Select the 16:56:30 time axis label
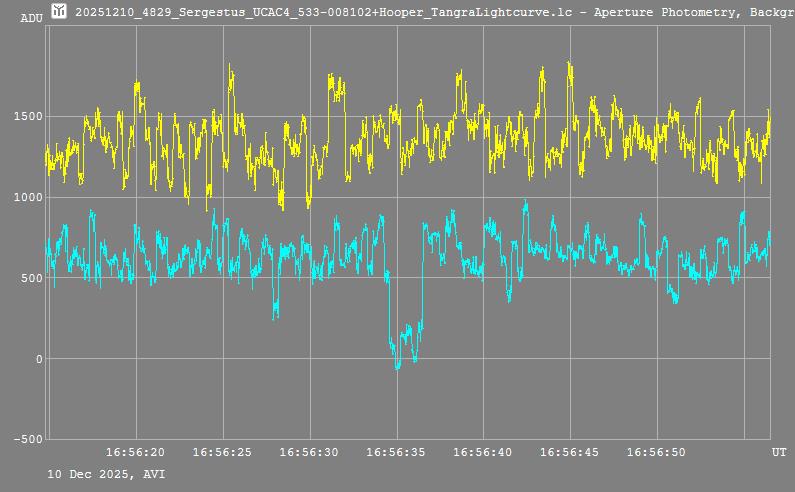795x492 pixels. tap(309, 453)
